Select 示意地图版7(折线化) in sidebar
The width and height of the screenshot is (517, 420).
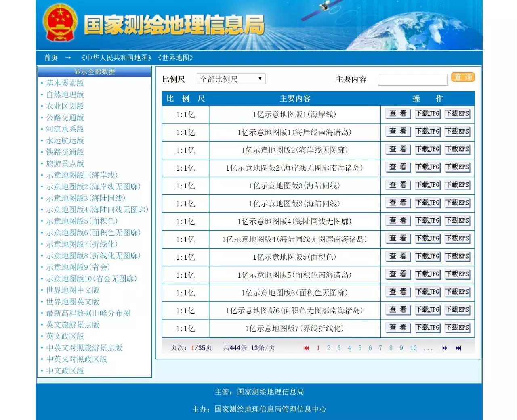[82, 244]
